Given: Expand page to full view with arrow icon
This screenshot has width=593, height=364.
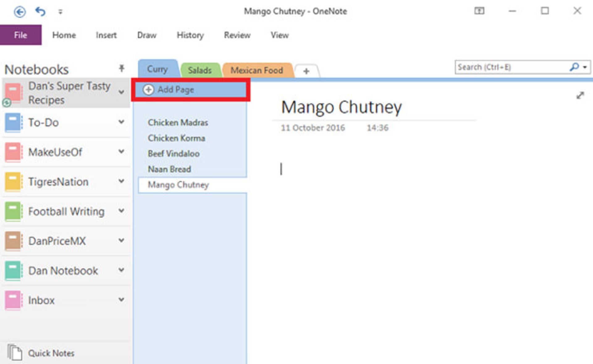Looking at the screenshot, I should pyautogui.click(x=580, y=95).
